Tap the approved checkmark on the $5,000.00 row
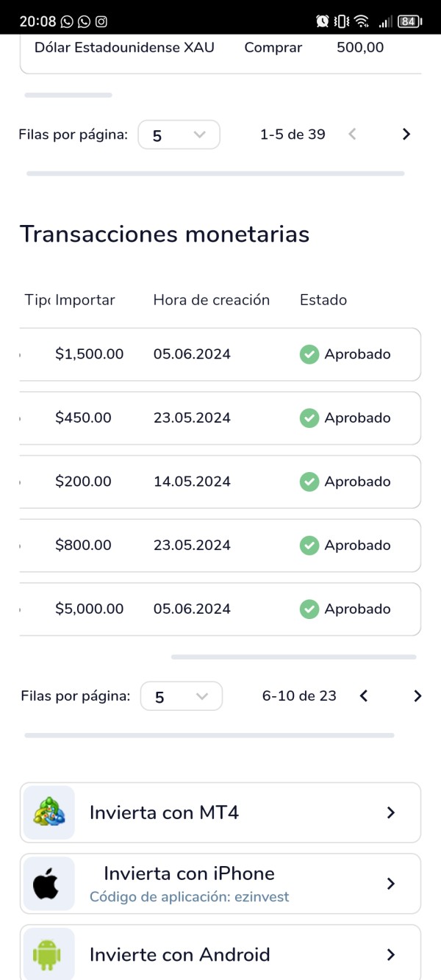This screenshot has width=441, height=980. pos(309,609)
